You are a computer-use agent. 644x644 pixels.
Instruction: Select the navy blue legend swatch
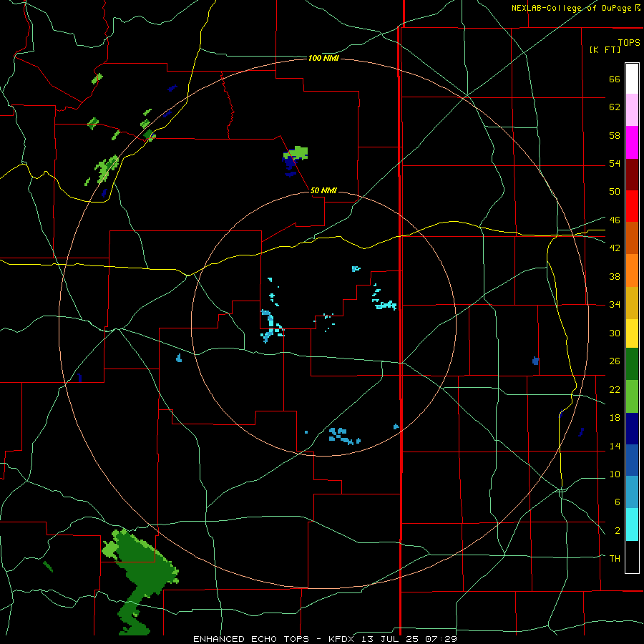632,429
